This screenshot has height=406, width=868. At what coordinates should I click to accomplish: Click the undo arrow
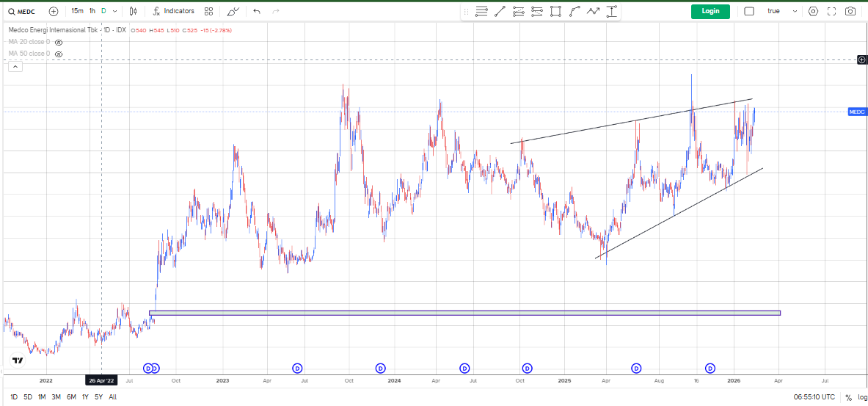tap(256, 11)
